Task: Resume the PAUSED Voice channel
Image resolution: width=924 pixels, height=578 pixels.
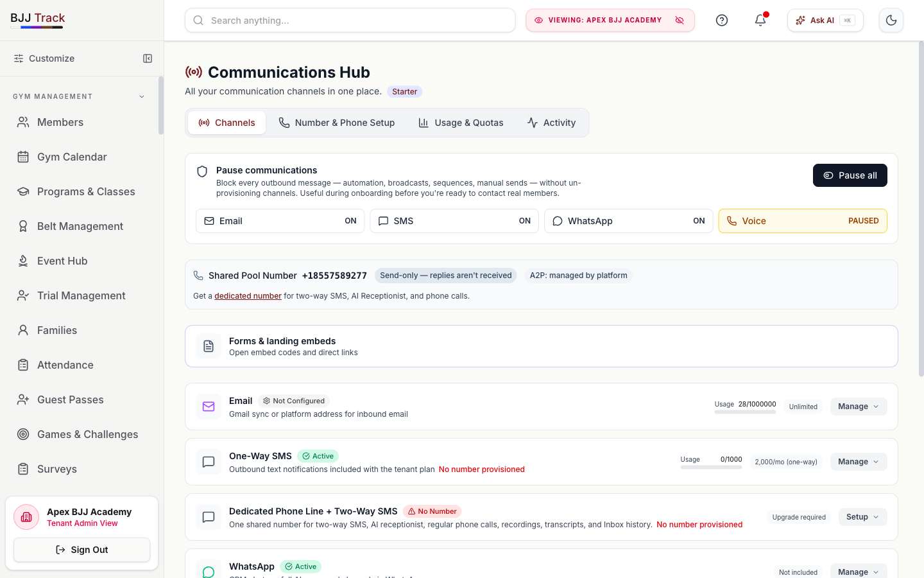Action: (x=803, y=221)
